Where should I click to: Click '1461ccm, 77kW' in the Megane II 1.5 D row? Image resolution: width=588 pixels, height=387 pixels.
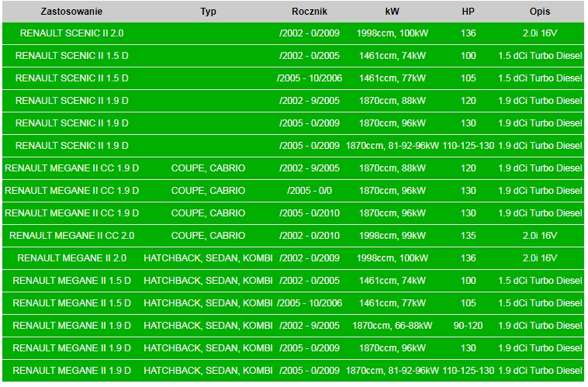[x=393, y=303]
